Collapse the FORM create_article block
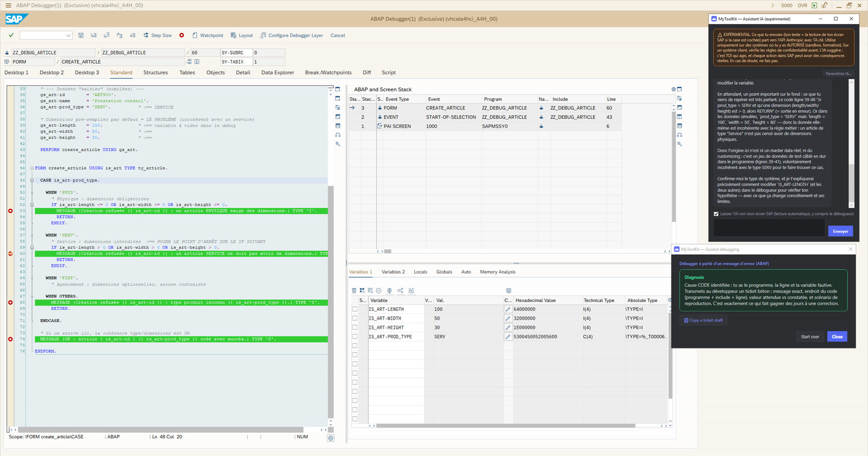The width and height of the screenshot is (868, 456). 32,168
